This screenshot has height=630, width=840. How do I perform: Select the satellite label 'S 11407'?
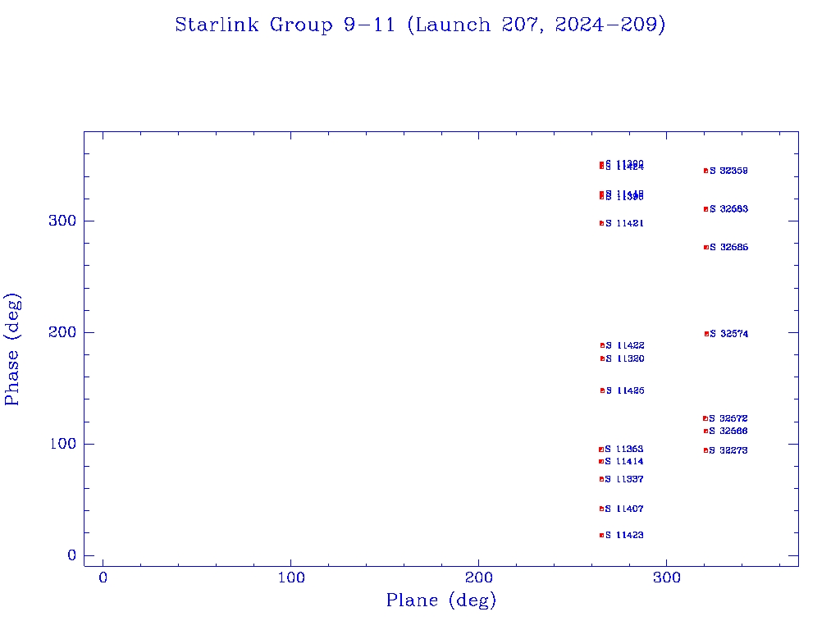click(624, 509)
